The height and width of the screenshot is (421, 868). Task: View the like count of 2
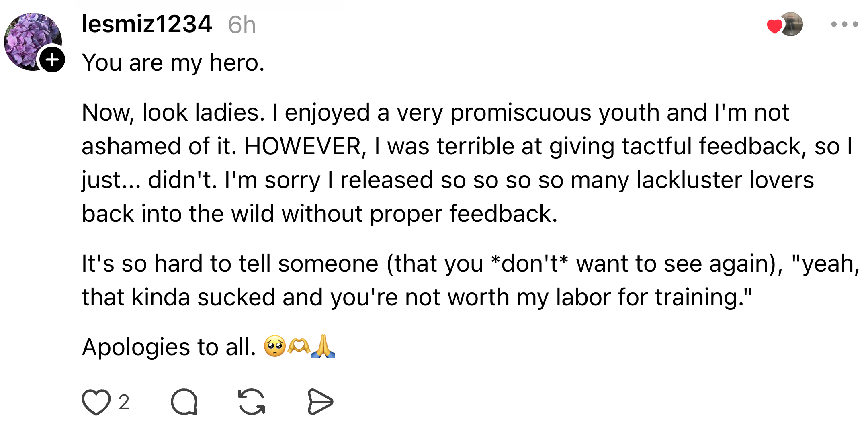click(124, 402)
